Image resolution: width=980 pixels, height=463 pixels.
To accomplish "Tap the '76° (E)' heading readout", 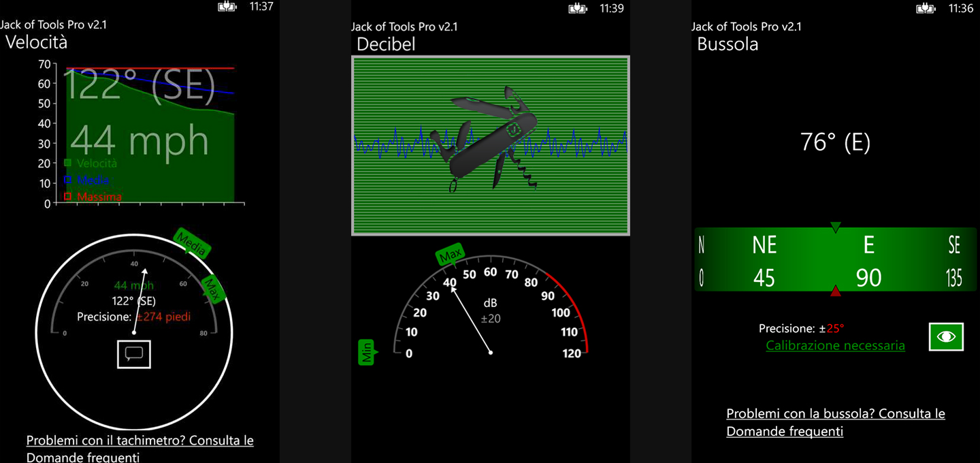I will [835, 142].
